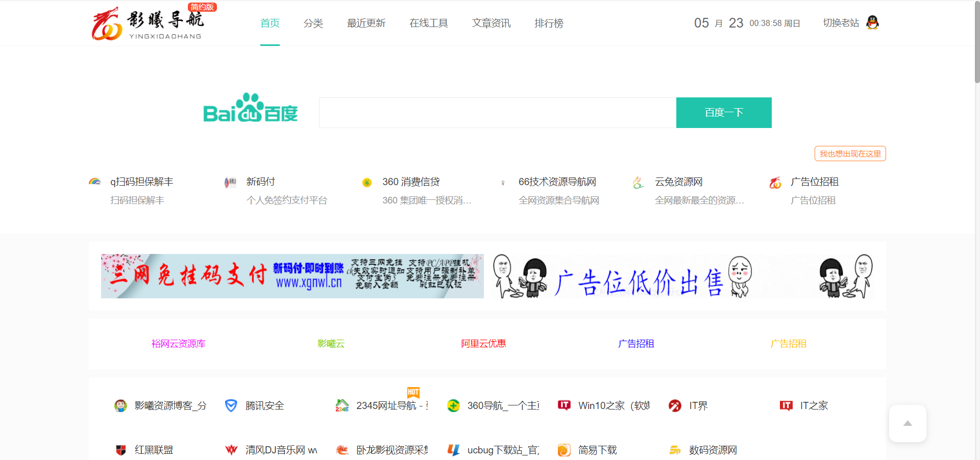Open the 云兔资源网 link
The image size is (980, 460).
tap(679, 182)
